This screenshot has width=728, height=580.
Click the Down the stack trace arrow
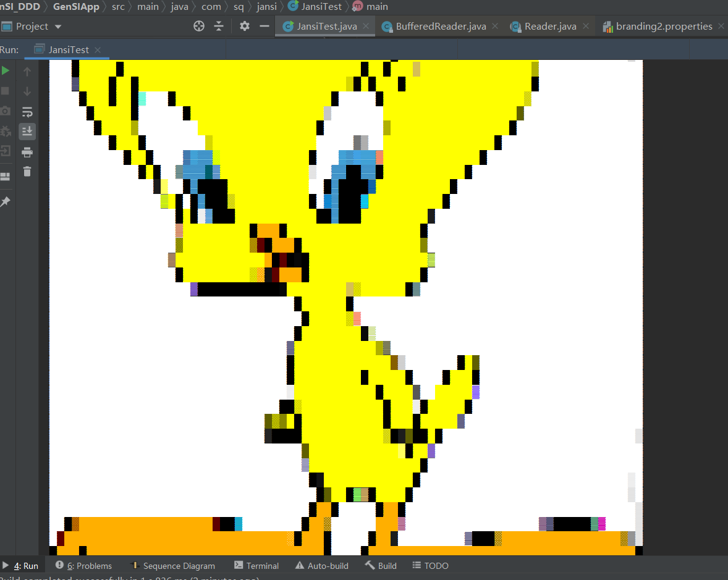click(x=27, y=91)
